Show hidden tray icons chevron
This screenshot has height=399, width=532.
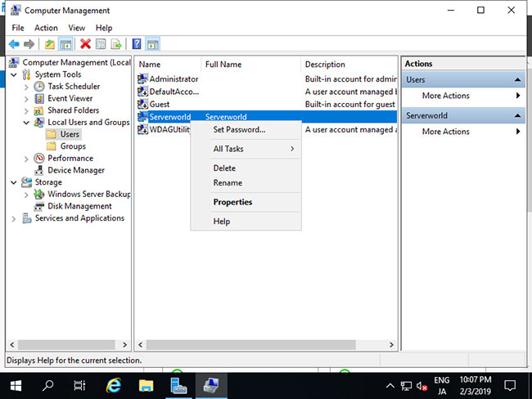390,386
